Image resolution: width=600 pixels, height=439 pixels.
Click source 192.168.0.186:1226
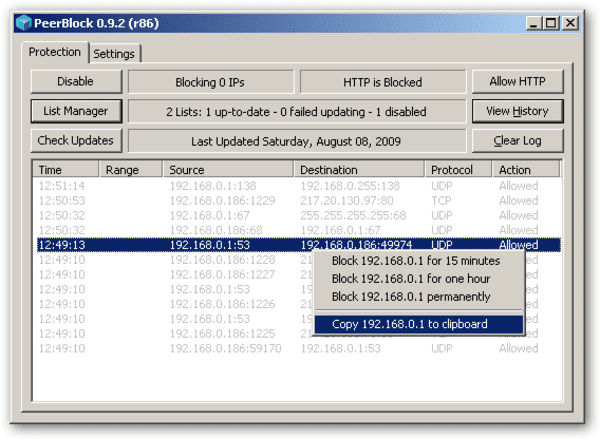point(222,304)
